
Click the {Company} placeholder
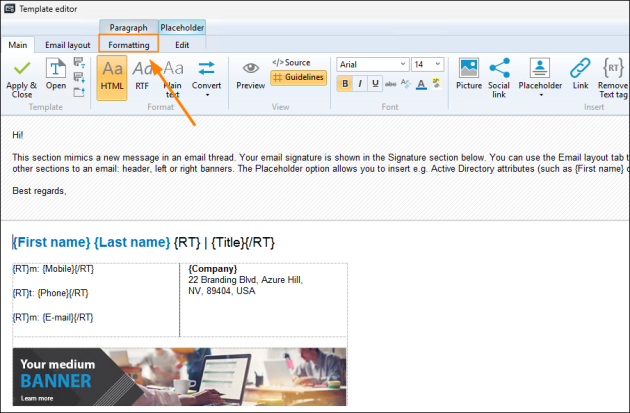tap(213, 269)
